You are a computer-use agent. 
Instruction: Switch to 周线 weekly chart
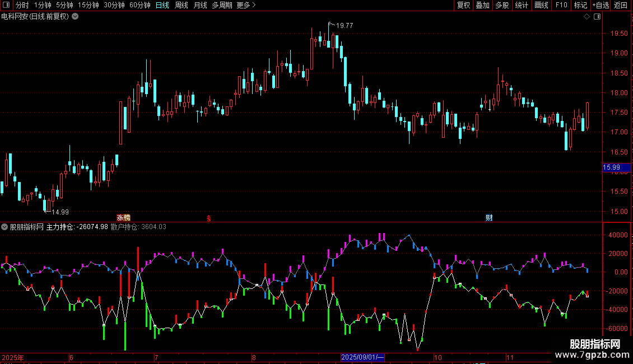(x=181, y=5)
